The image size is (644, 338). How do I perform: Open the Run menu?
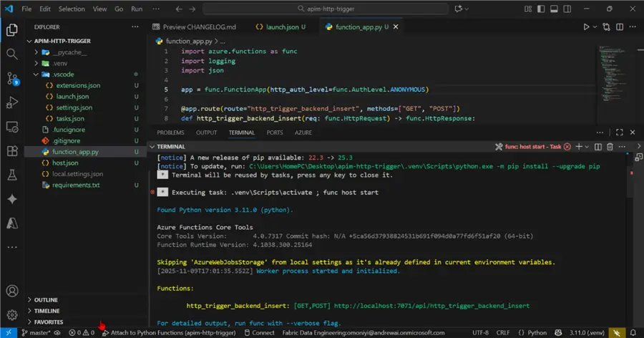coord(137,9)
